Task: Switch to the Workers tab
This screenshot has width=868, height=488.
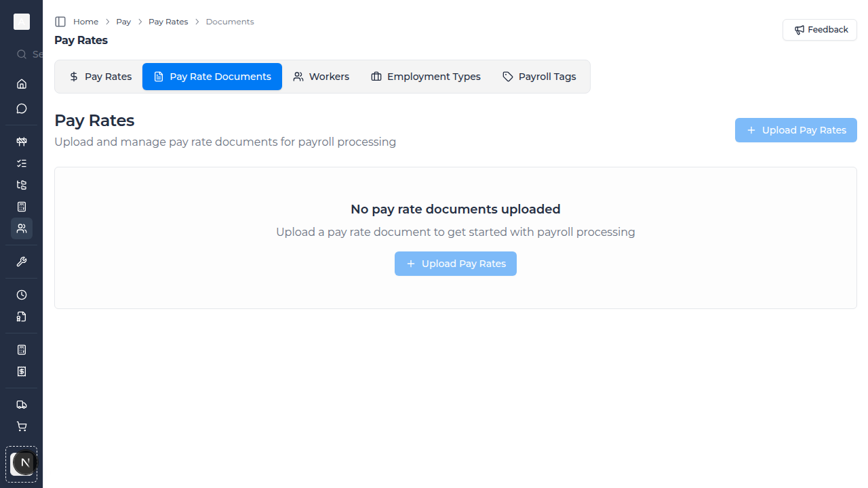Action: click(321, 77)
